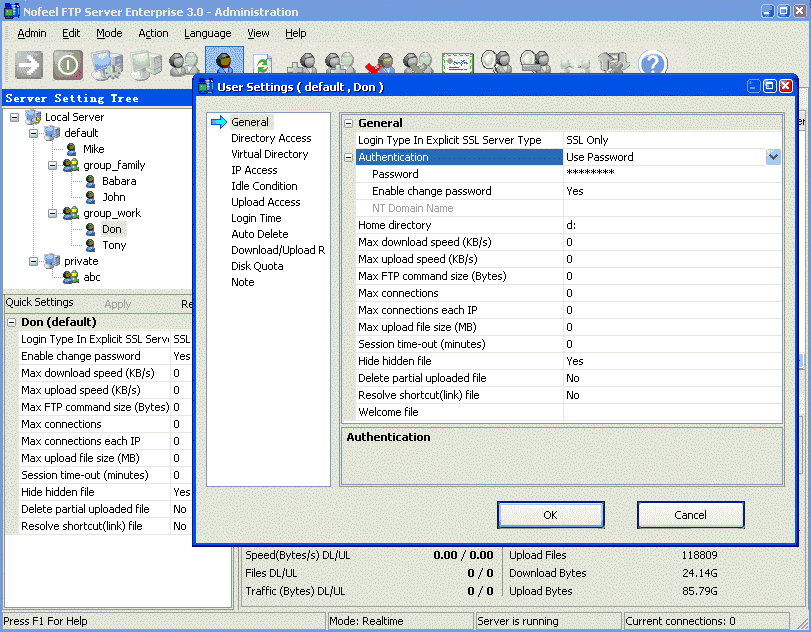Viewport: 811px width, 632px height.
Task: Click the Password asterisks value field
Action: click(x=672, y=174)
